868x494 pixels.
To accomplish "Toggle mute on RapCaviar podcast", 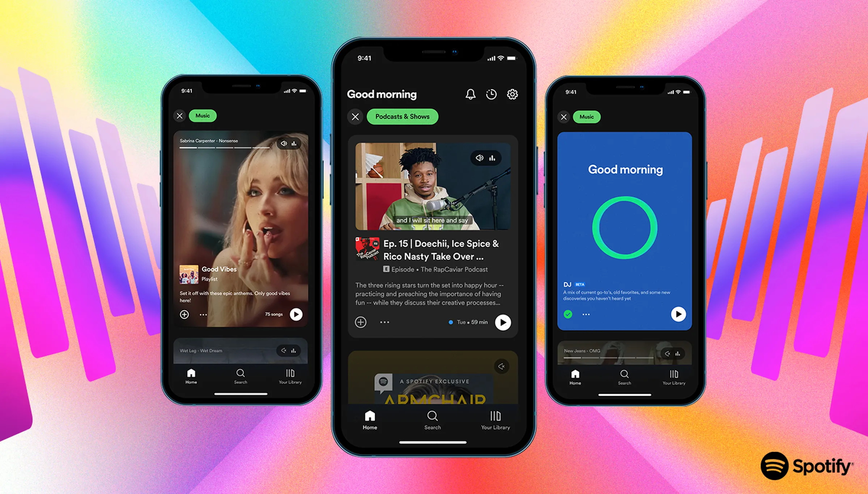I will [479, 158].
